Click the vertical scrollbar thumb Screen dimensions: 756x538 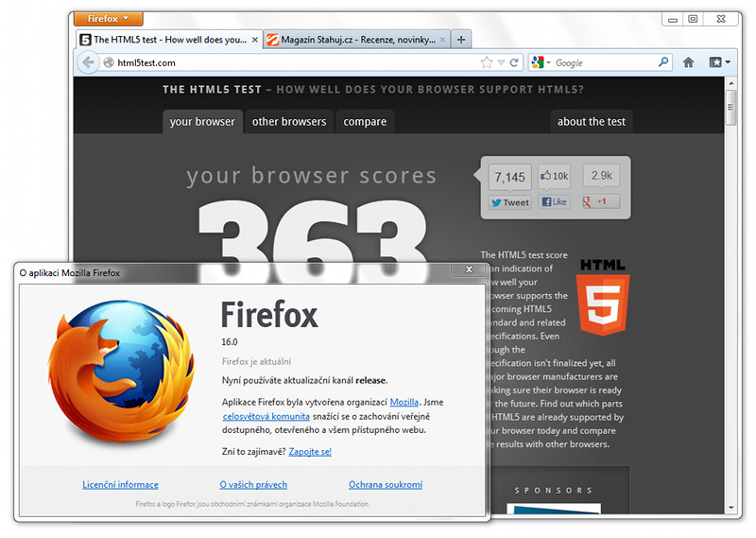[731, 107]
